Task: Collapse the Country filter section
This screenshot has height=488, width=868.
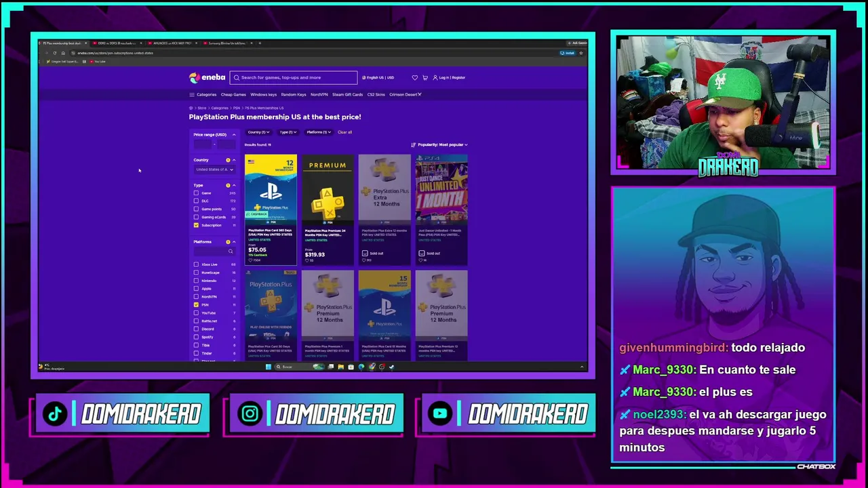Action: click(x=234, y=160)
